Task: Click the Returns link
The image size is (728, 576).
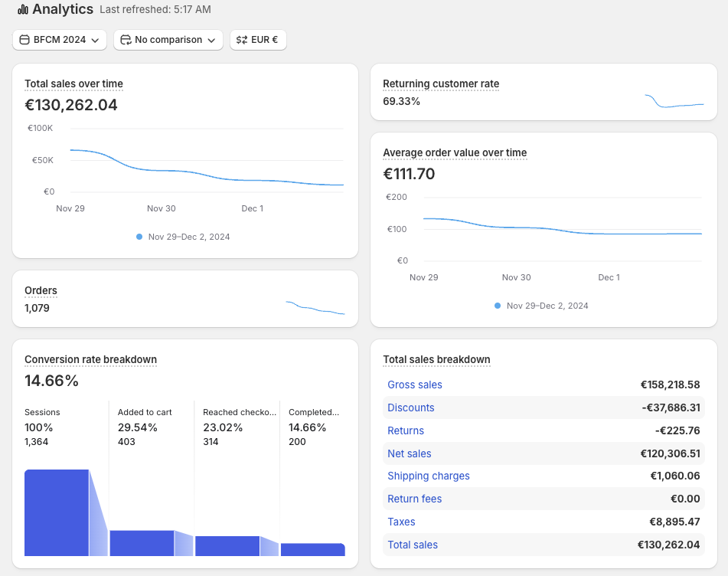Action: [406, 430]
